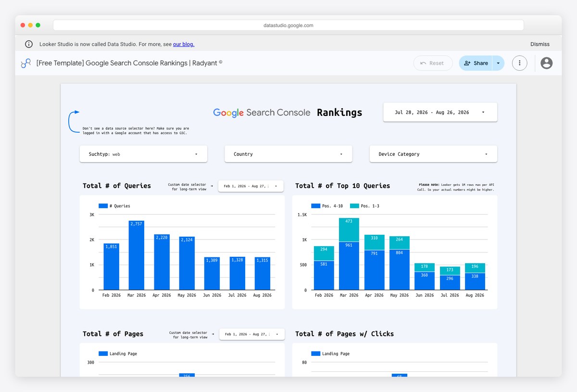This screenshot has height=392, width=577.
Task: Click the Google Search Console Rankings logo
Action: (288, 113)
